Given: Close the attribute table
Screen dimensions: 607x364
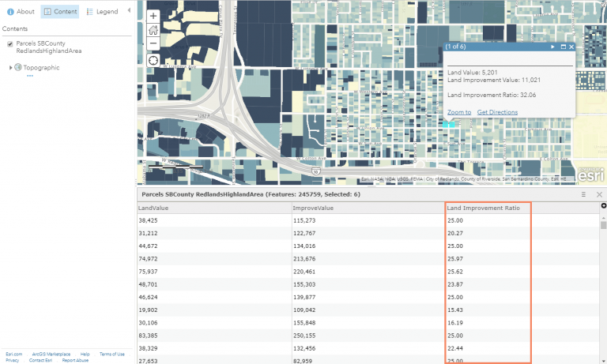Looking at the screenshot, I should (599, 194).
